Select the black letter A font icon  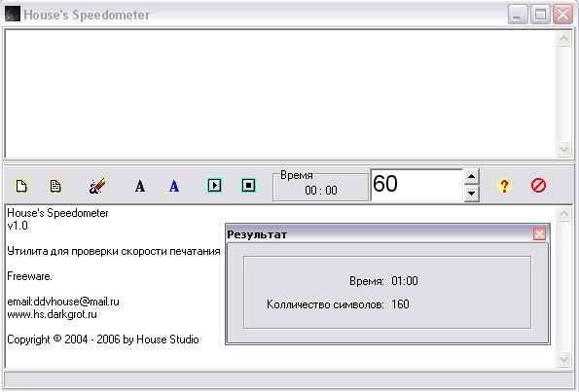pyautogui.click(x=140, y=186)
